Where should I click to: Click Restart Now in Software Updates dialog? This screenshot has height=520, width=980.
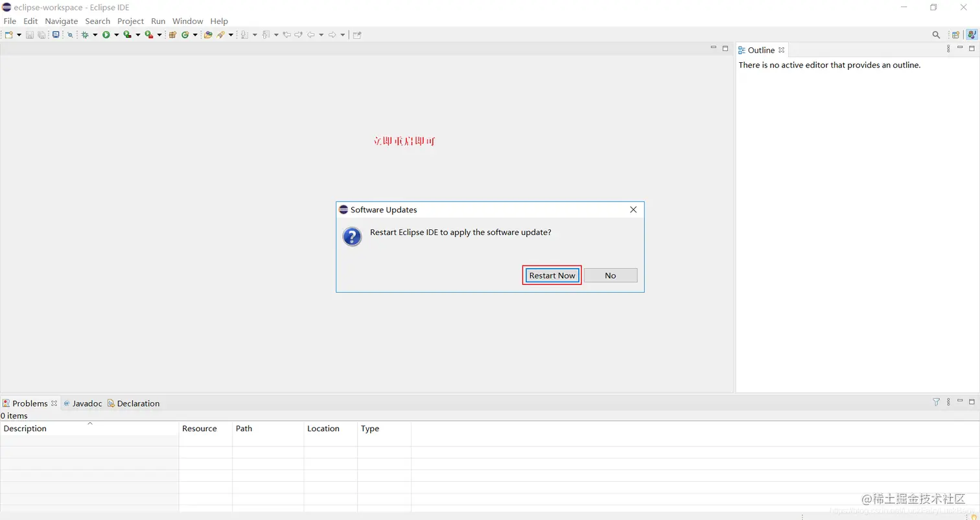(552, 275)
